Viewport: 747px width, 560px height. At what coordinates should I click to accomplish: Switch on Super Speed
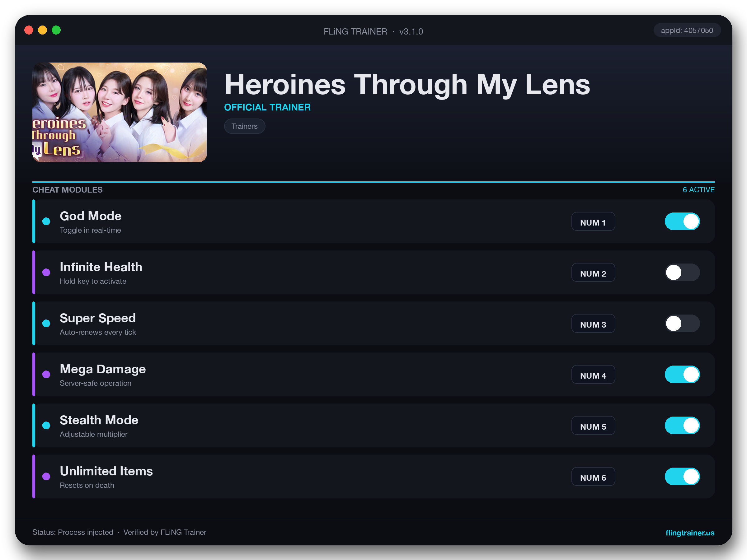682,323
